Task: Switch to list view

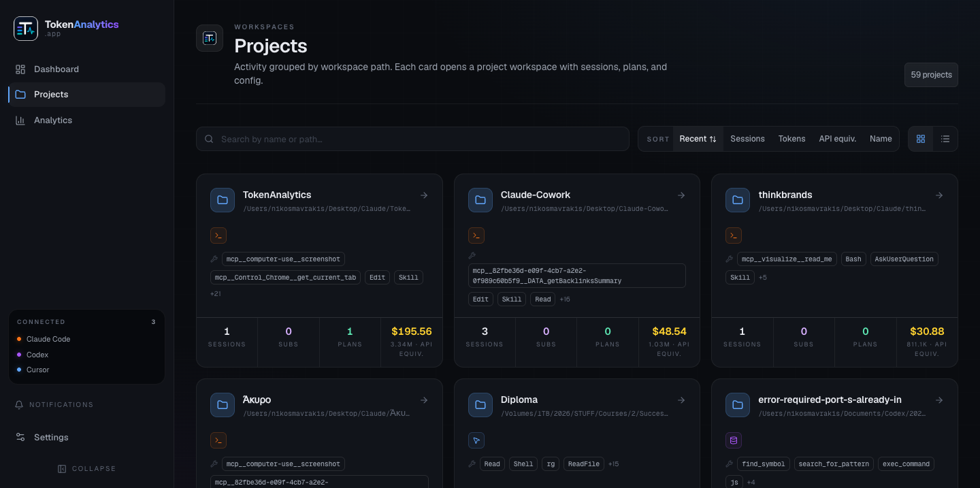Action: pos(945,139)
